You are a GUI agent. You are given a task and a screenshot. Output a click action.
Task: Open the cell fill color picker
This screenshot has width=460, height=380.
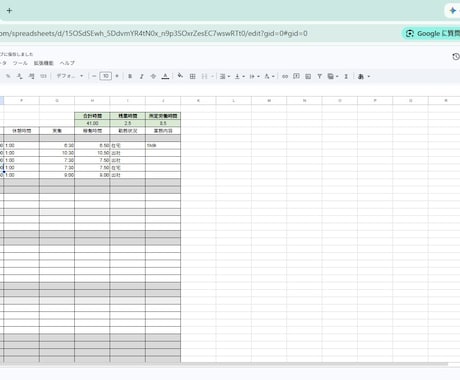(180, 76)
